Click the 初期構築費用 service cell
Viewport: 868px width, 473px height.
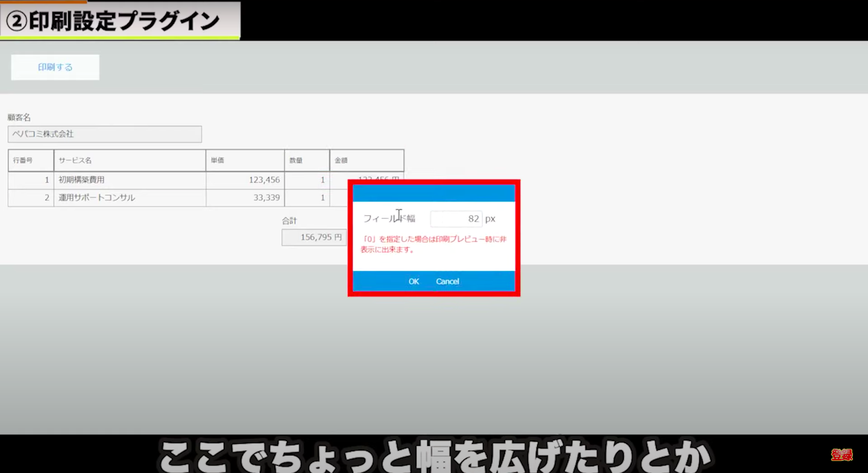[130, 180]
